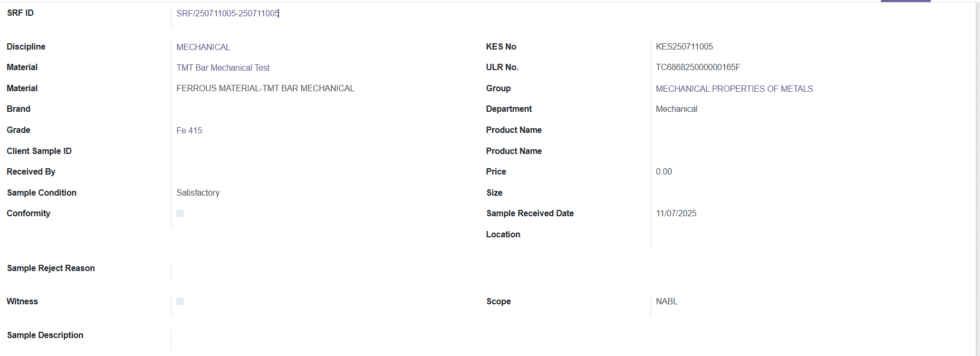This screenshot has height=356, width=980.
Task: Click the Sample Received Date 11/07/2025
Action: point(676,213)
